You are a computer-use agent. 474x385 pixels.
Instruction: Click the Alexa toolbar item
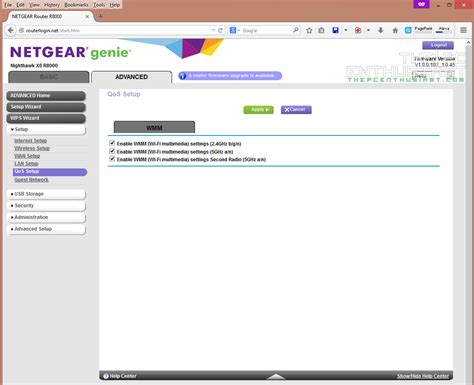444,30
